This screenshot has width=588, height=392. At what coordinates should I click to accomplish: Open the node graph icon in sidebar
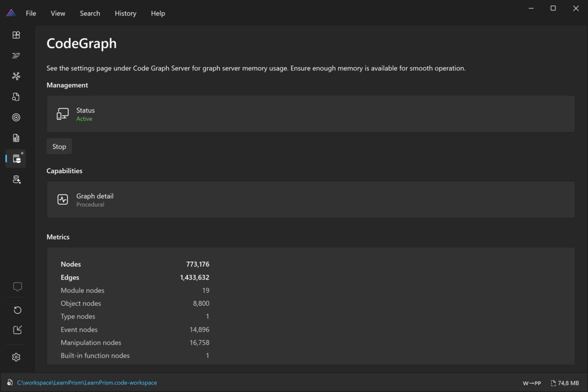coord(16,76)
